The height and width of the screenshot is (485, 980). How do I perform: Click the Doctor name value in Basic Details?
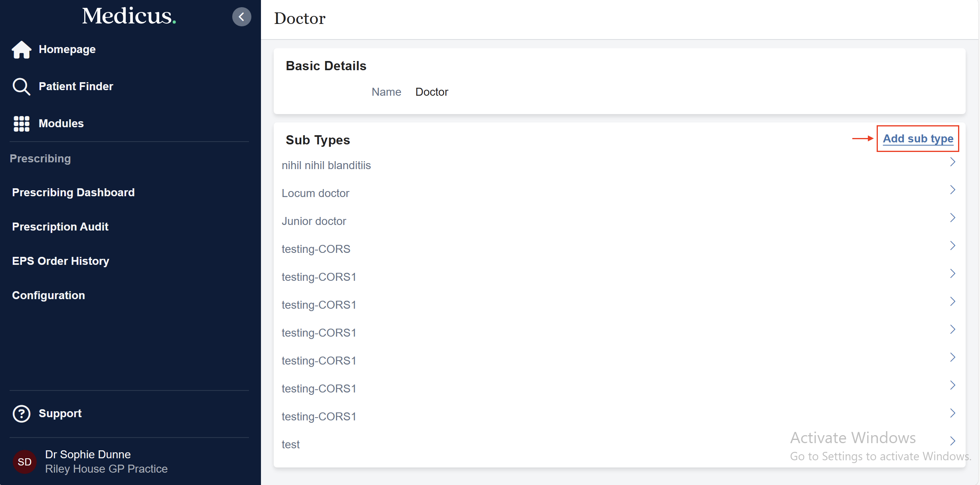pos(432,92)
